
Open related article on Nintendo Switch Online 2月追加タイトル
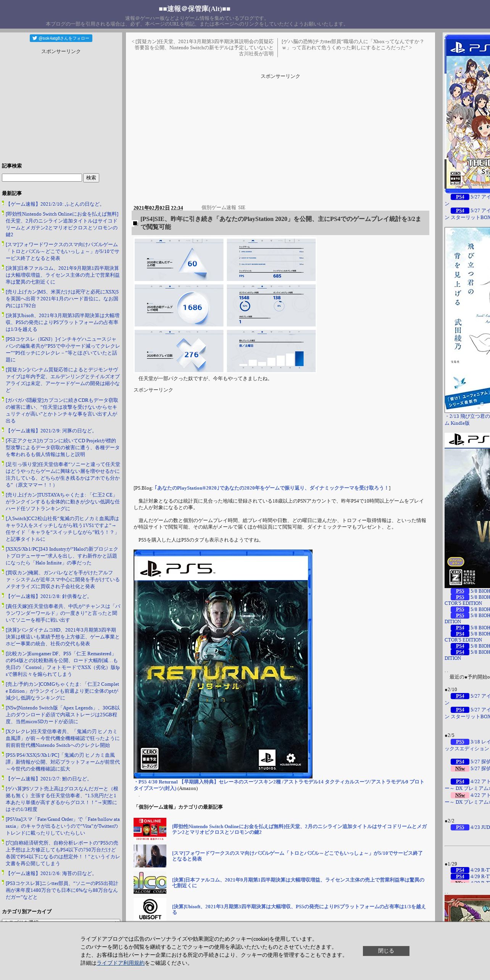click(x=300, y=829)
